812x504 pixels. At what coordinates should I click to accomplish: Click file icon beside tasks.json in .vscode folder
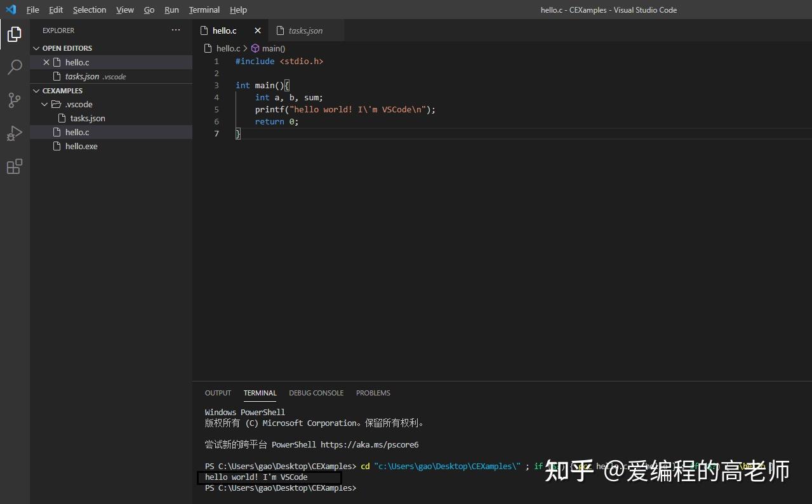(62, 118)
